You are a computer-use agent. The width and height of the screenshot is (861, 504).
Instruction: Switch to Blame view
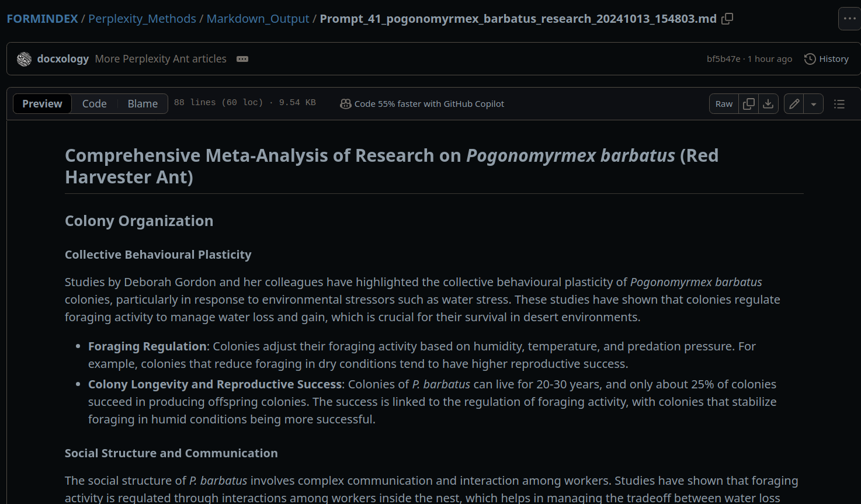143,104
